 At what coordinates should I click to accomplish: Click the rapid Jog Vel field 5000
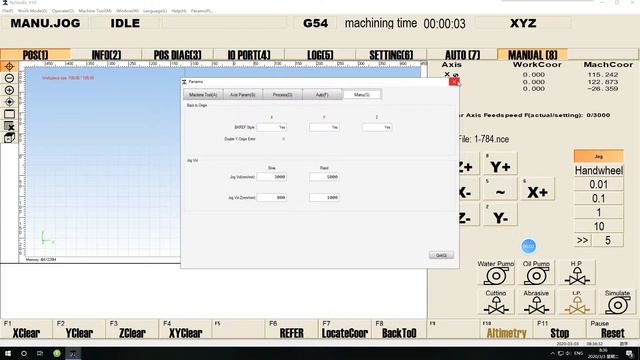click(324, 177)
